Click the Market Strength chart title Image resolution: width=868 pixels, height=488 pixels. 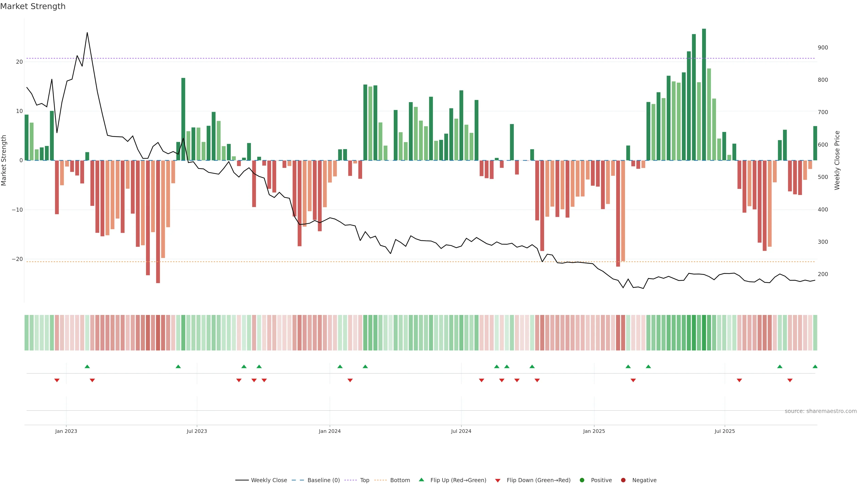[x=33, y=6]
